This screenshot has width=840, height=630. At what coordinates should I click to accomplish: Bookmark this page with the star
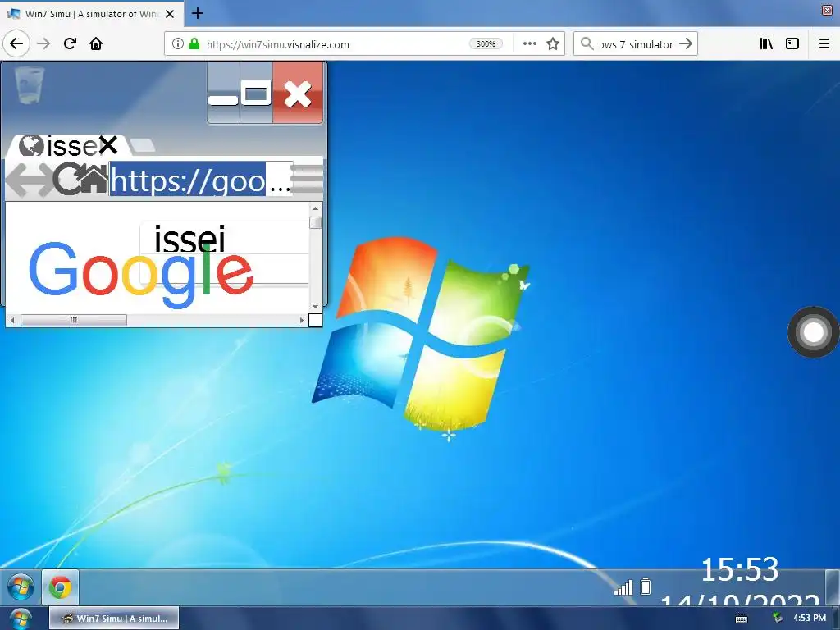coord(553,44)
